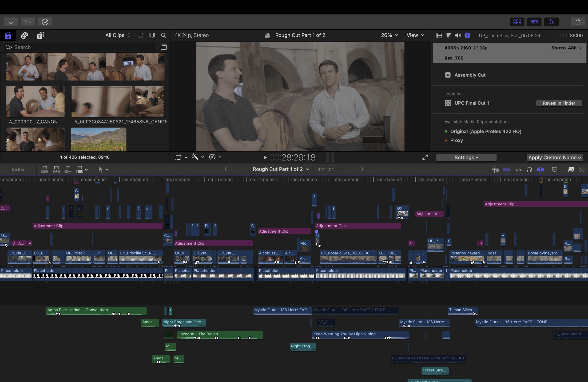Open the Audio inspector speaker icon

tap(457, 35)
